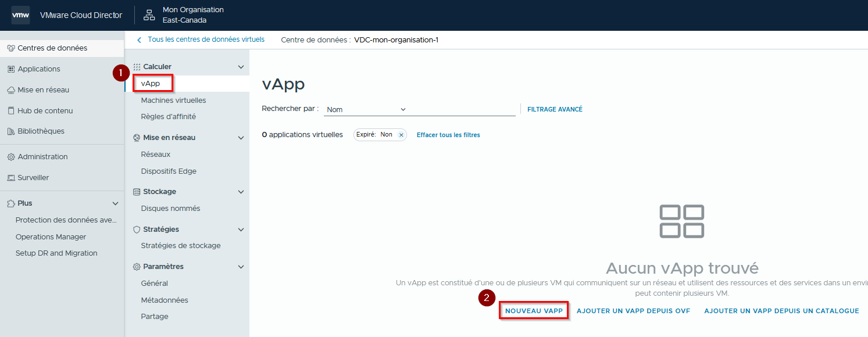Collapse the Plus menu chevron

115,203
